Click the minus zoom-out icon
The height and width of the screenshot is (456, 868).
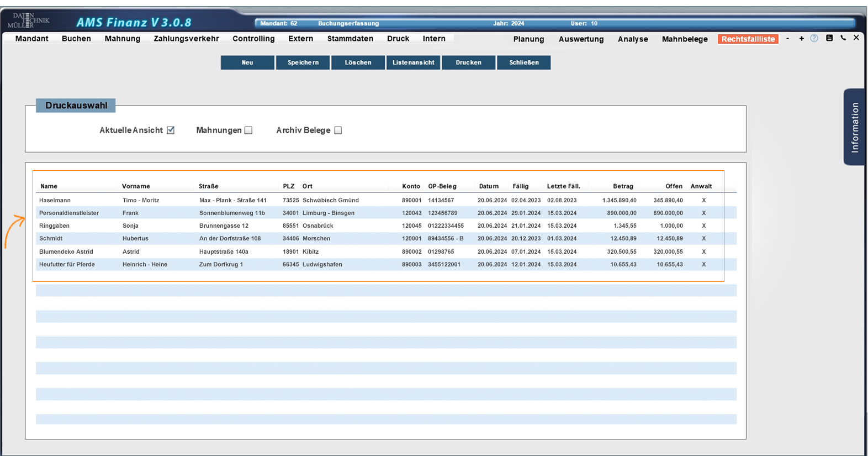click(x=787, y=39)
